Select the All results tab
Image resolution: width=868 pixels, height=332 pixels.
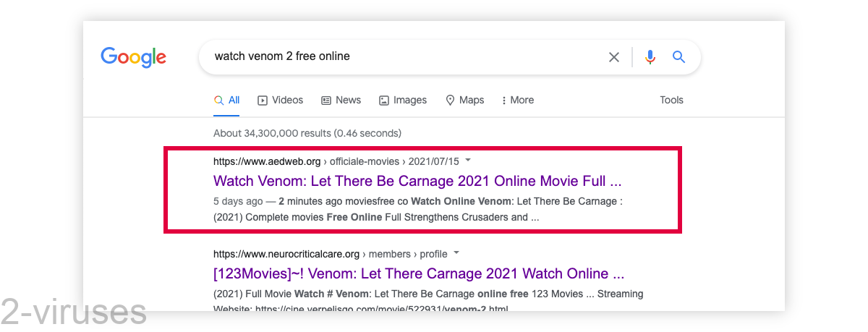227,101
